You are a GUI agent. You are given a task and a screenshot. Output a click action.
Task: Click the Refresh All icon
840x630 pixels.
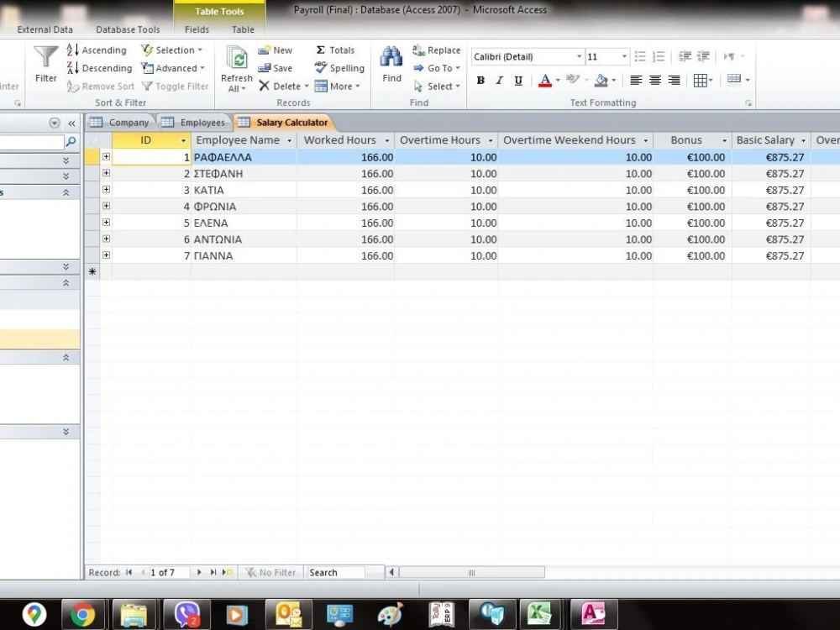[x=236, y=59]
